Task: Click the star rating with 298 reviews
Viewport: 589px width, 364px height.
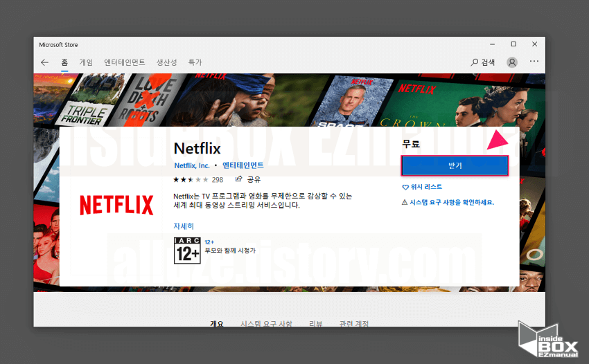Action: point(198,180)
